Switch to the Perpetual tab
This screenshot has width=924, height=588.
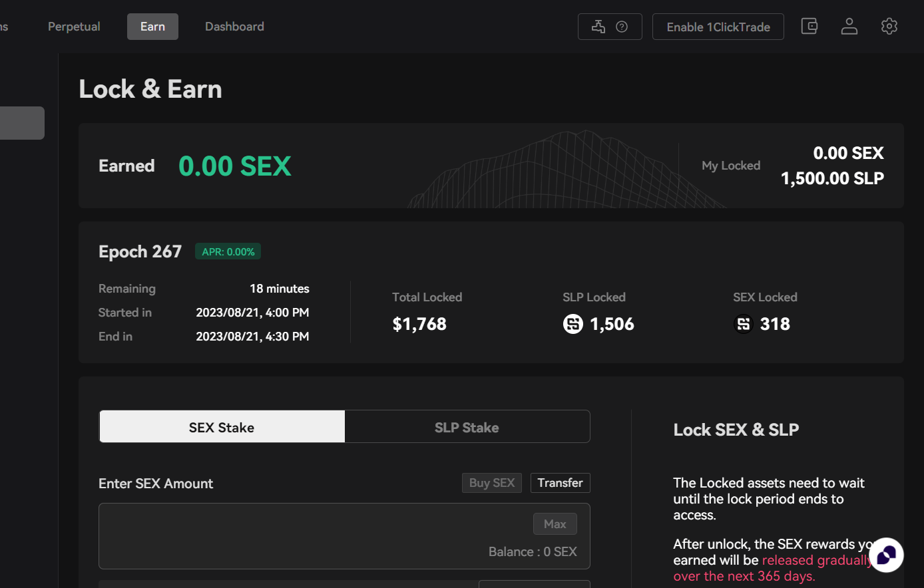74,27
